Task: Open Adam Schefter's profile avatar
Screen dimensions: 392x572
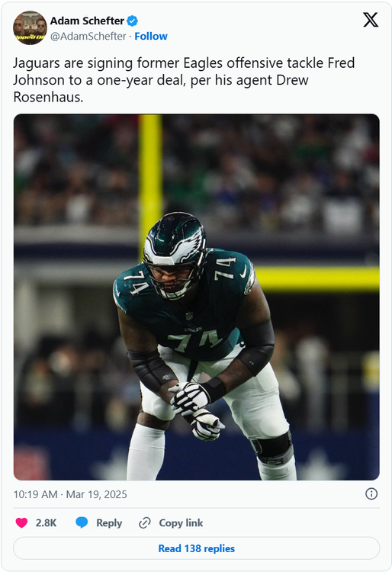Action: tap(30, 28)
